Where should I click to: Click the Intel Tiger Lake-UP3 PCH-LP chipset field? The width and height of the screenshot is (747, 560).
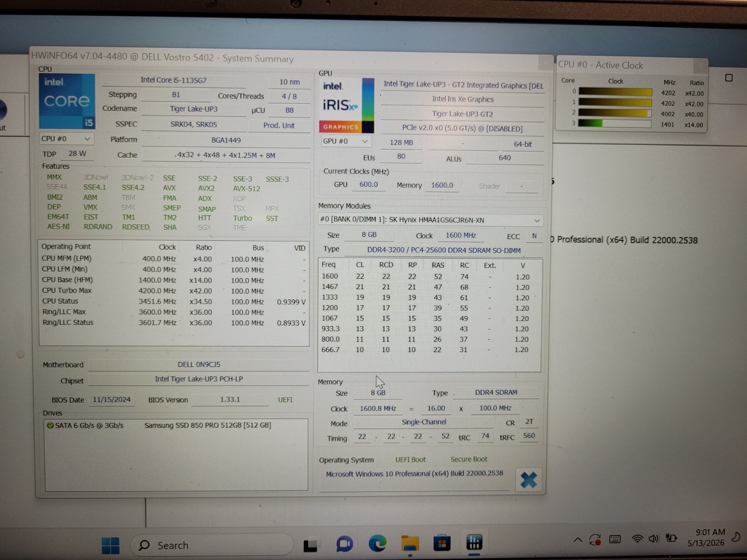199,379
